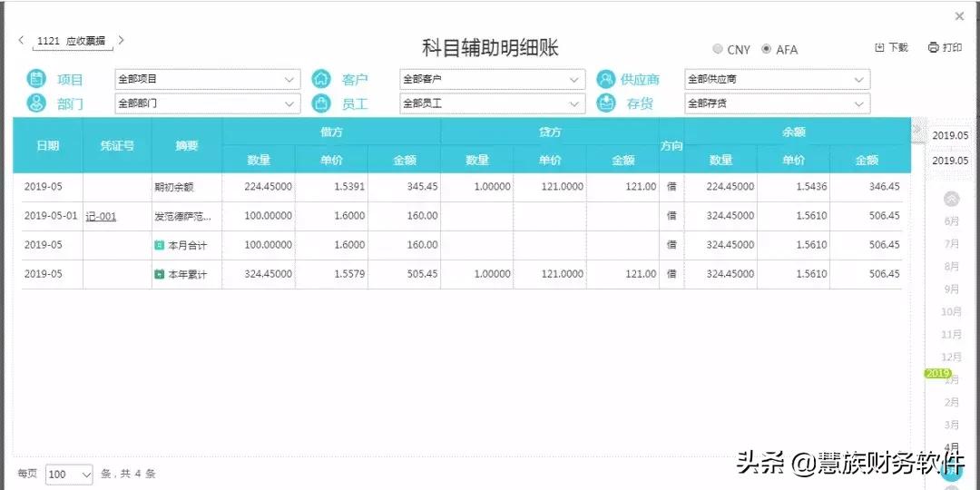Click the green icon beside 本月合计
Image resolution: width=980 pixels, height=490 pixels.
click(x=160, y=245)
